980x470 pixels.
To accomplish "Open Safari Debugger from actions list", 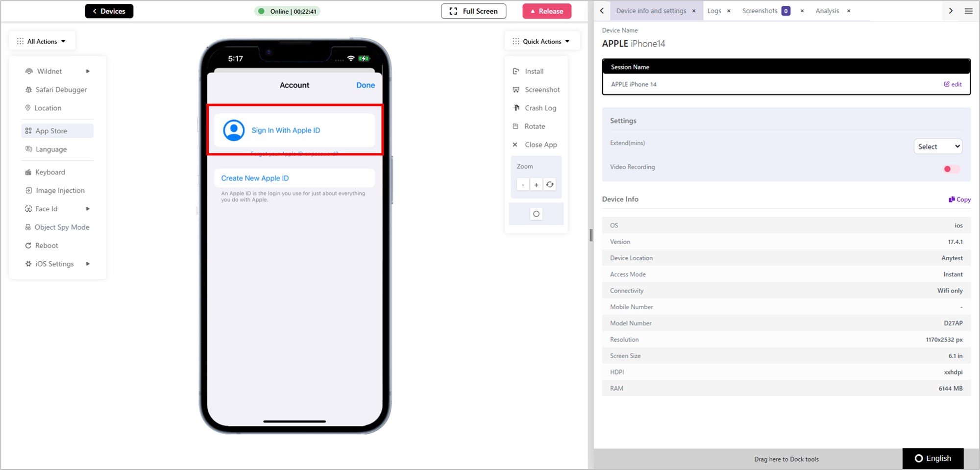I will pos(56,90).
